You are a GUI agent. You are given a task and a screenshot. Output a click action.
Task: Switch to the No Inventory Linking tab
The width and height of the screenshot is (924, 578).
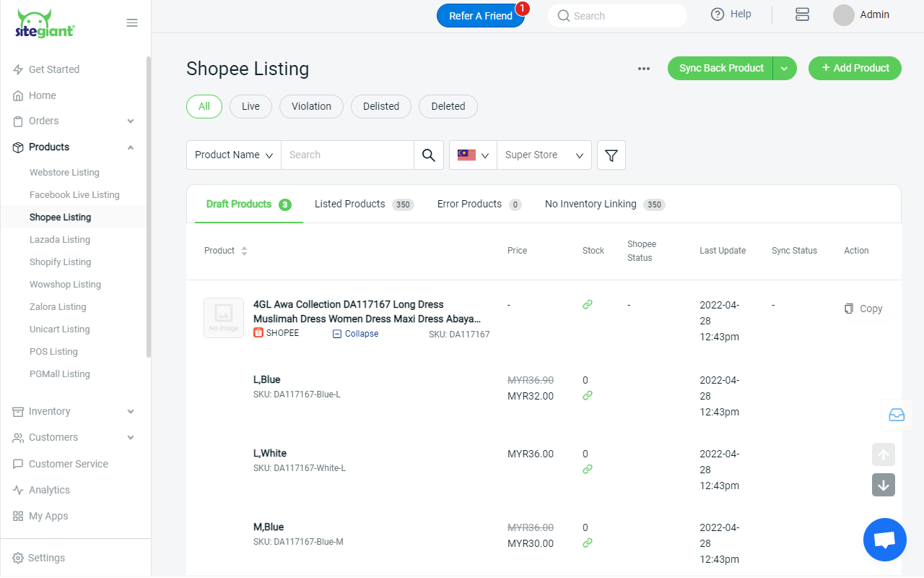click(x=605, y=204)
